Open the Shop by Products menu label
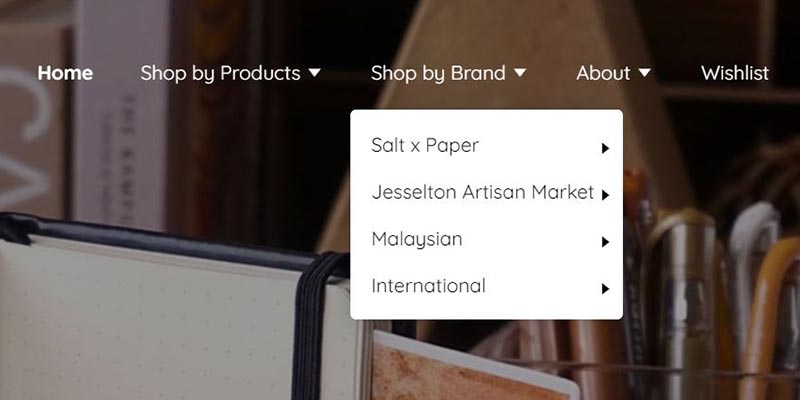 [x=220, y=73]
